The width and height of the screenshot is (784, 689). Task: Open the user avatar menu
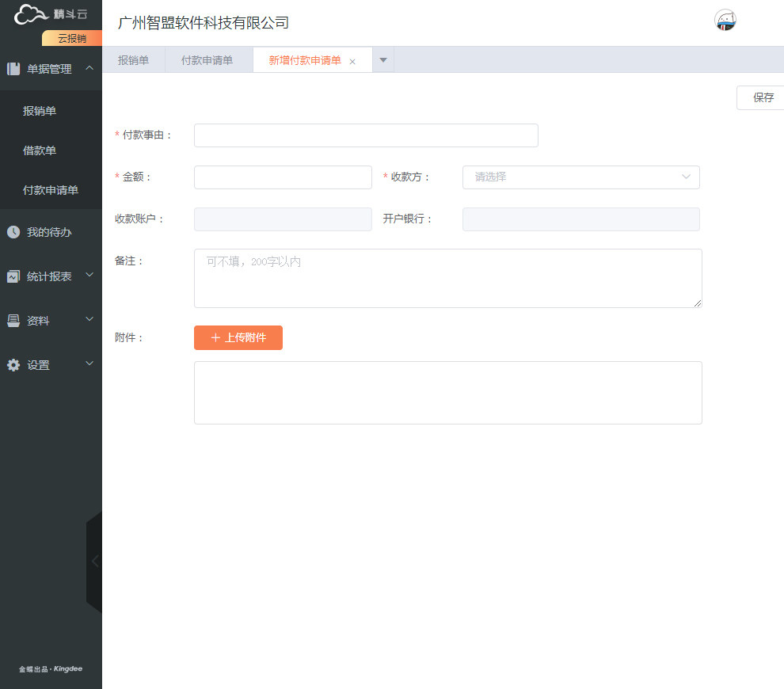point(725,21)
